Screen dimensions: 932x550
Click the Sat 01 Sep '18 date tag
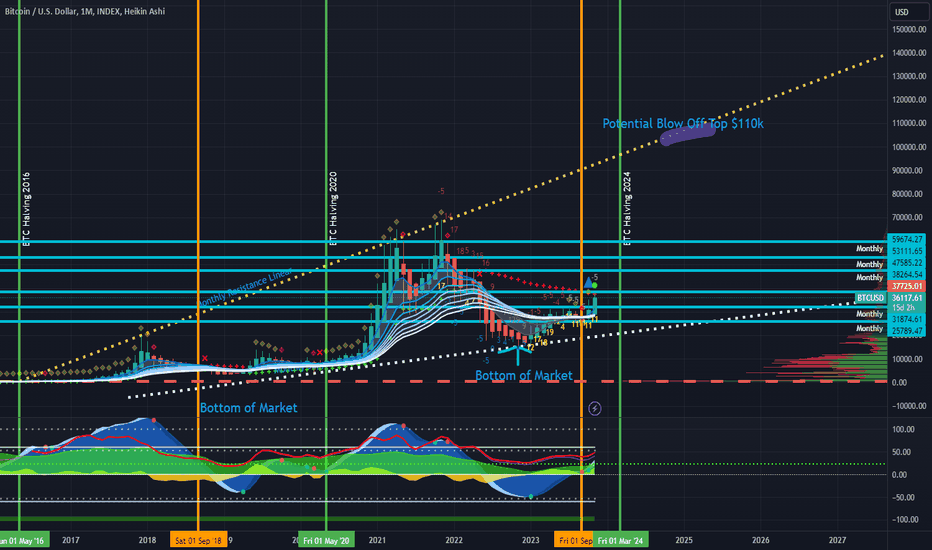pyautogui.click(x=199, y=540)
